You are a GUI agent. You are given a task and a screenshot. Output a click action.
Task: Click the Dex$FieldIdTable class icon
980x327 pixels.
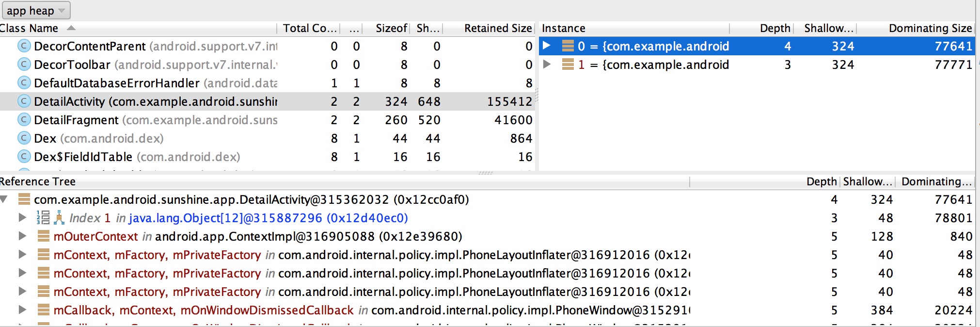(x=24, y=157)
